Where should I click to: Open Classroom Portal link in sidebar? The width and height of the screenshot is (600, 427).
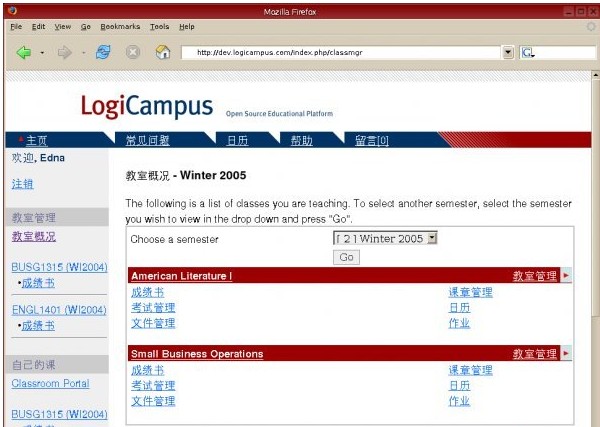click(x=50, y=383)
